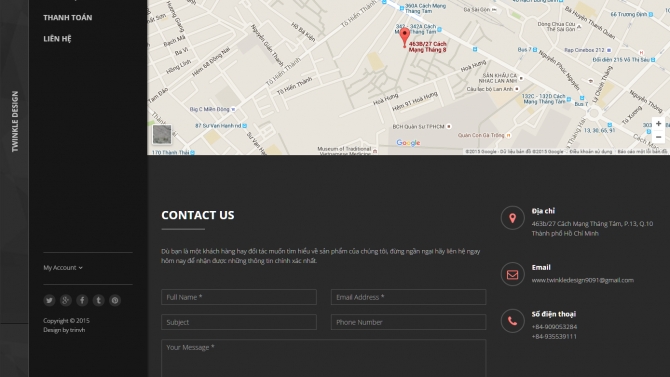Focus the Phone Number field
Image resolution: width=670 pixels, height=377 pixels.
pos(408,322)
